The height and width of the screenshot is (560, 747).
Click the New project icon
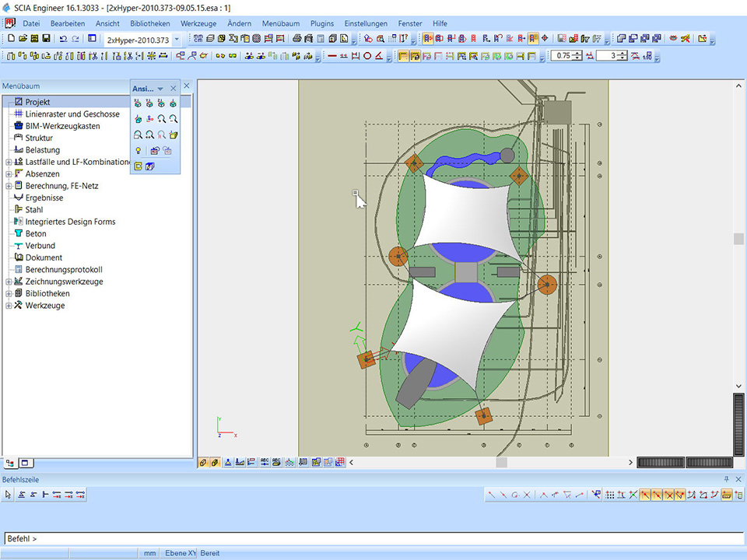11,38
